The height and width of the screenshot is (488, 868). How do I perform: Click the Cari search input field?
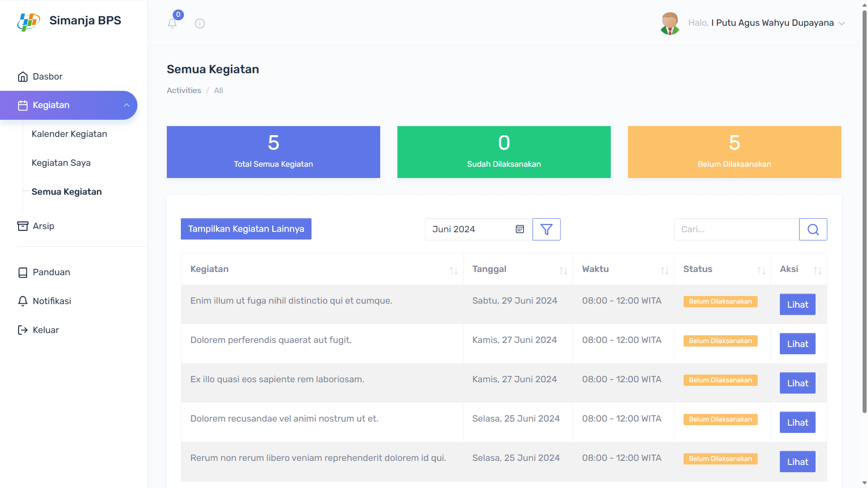coord(736,230)
